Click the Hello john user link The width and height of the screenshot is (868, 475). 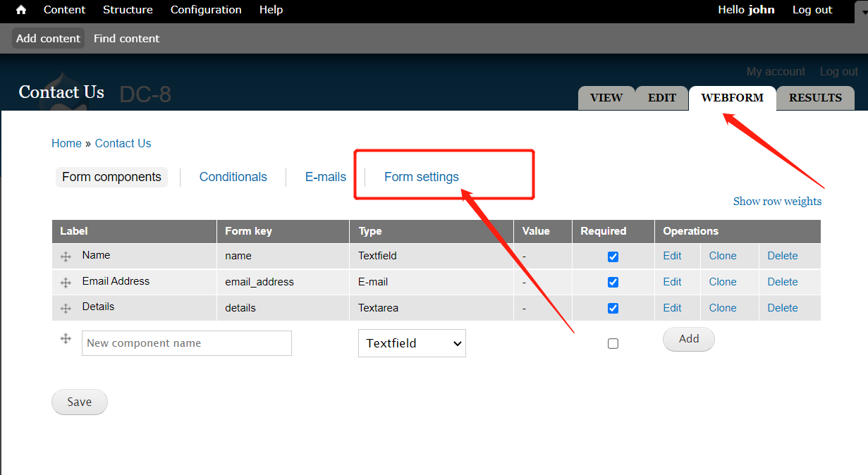(x=746, y=10)
